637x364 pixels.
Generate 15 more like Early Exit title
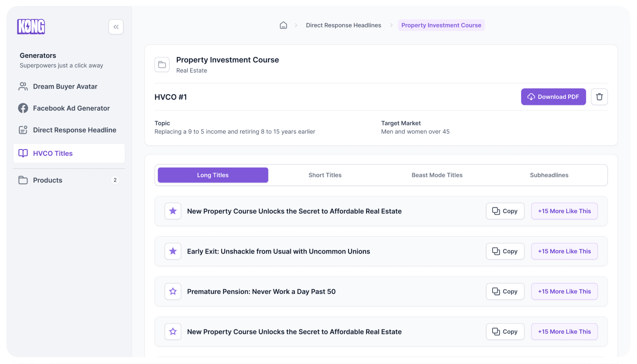tap(564, 251)
